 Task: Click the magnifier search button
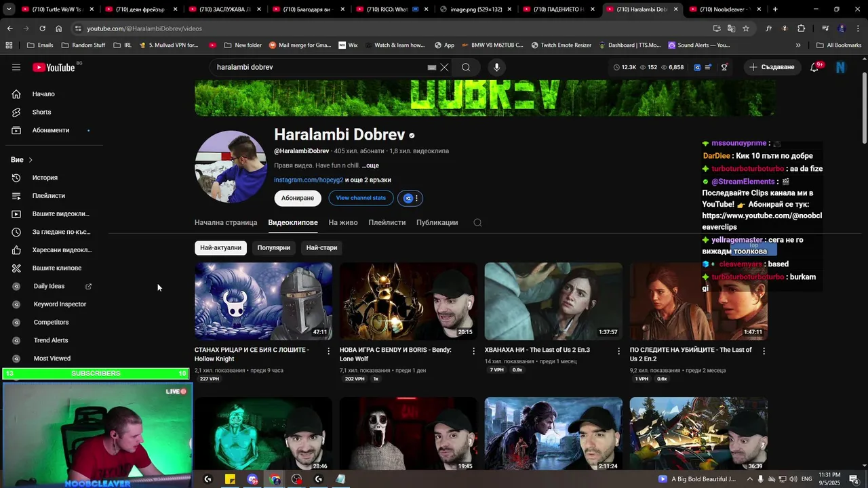[466, 67]
